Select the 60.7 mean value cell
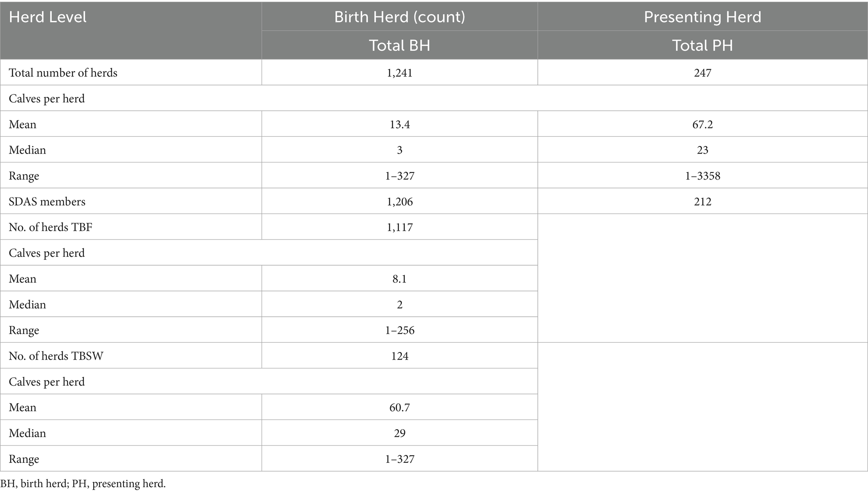 click(399, 407)
